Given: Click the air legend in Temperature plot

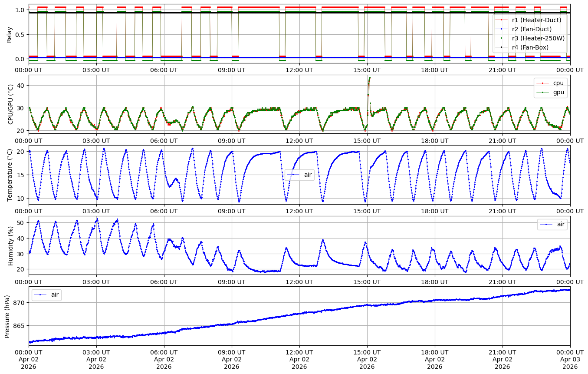Looking at the screenshot, I should pos(307,175).
